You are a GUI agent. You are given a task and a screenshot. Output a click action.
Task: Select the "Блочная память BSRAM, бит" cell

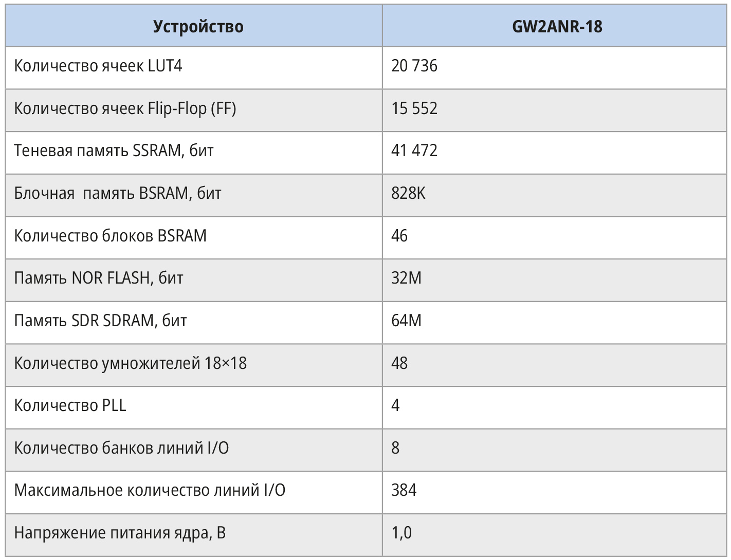[x=118, y=193]
